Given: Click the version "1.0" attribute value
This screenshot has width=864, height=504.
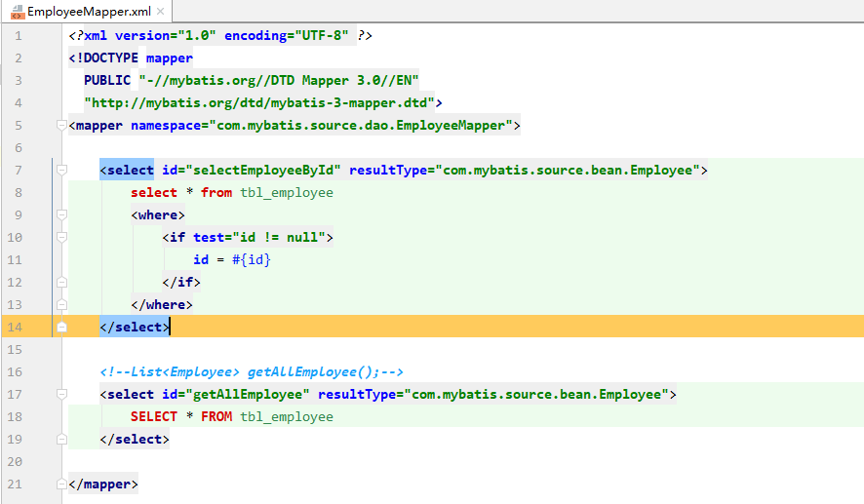Looking at the screenshot, I should [x=197, y=36].
